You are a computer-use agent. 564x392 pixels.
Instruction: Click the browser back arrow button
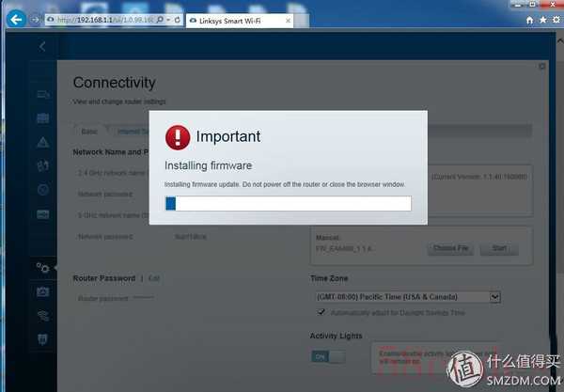point(16,20)
